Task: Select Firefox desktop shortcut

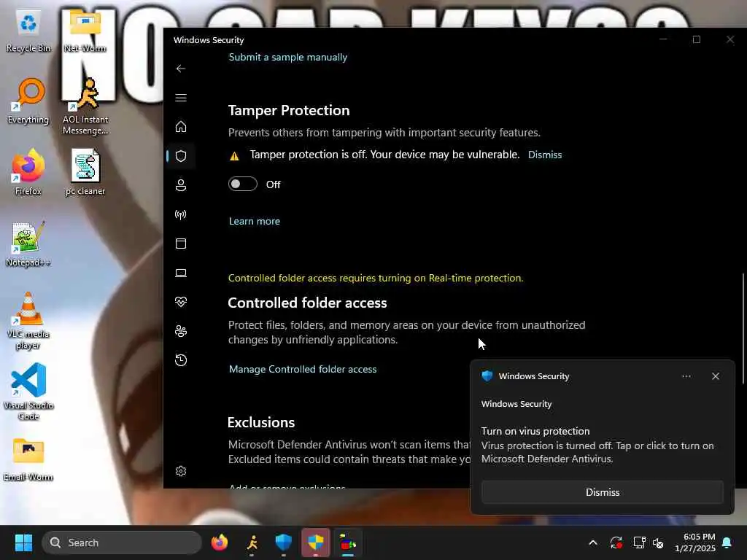Action: pos(28,172)
